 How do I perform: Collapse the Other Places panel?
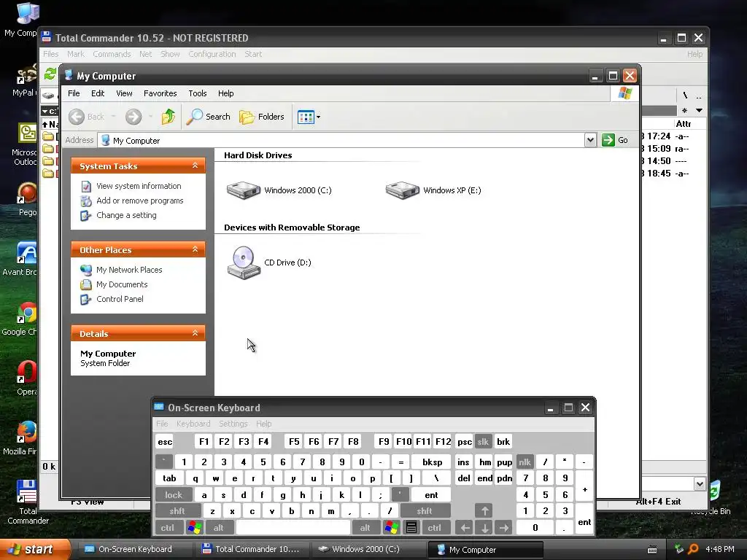195,249
